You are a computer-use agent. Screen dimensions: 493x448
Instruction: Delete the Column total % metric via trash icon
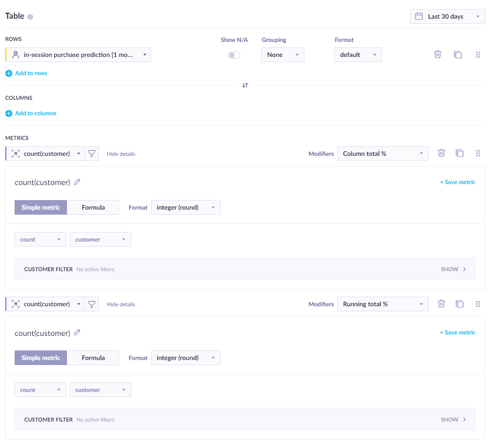click(441, 153)
